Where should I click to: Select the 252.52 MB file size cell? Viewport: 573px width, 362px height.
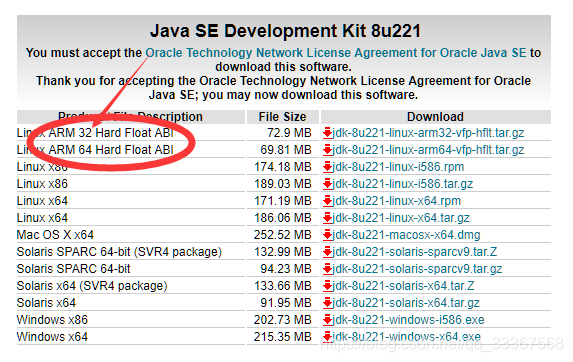[283, 235]
